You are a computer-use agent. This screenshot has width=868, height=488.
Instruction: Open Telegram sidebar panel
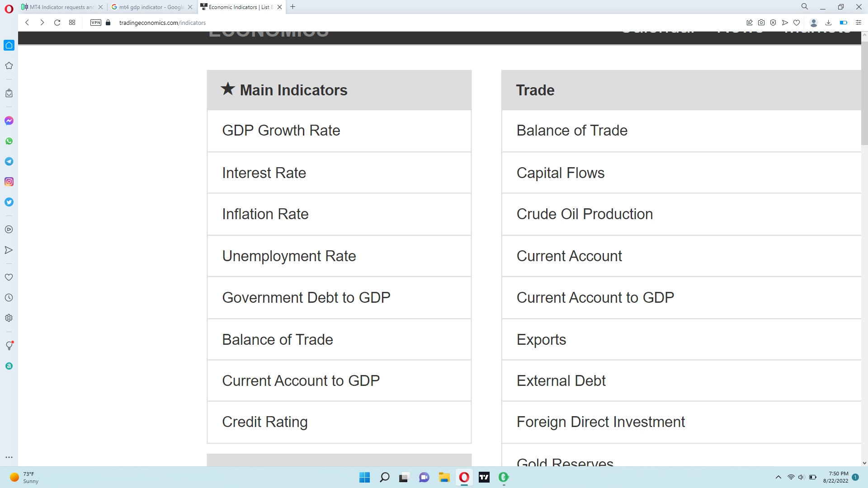point(9,161)
